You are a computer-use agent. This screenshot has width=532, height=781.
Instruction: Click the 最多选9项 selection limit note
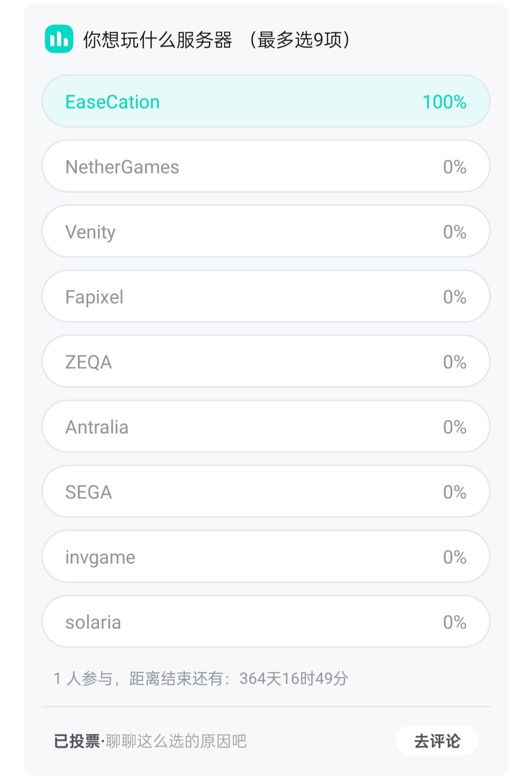pyautogui.click(x=299, y=40)
